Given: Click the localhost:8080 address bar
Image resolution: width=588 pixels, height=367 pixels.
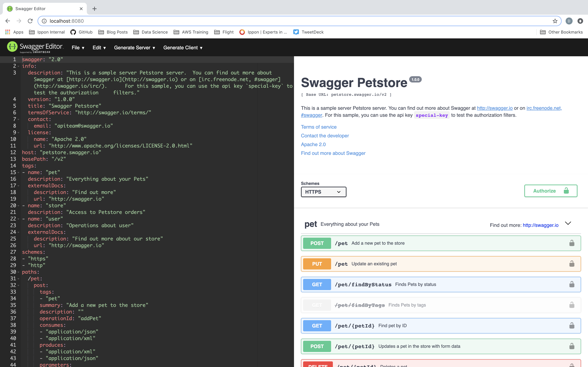Looking at the screenshot, I should pyautogui.click(x=292, y=21).
